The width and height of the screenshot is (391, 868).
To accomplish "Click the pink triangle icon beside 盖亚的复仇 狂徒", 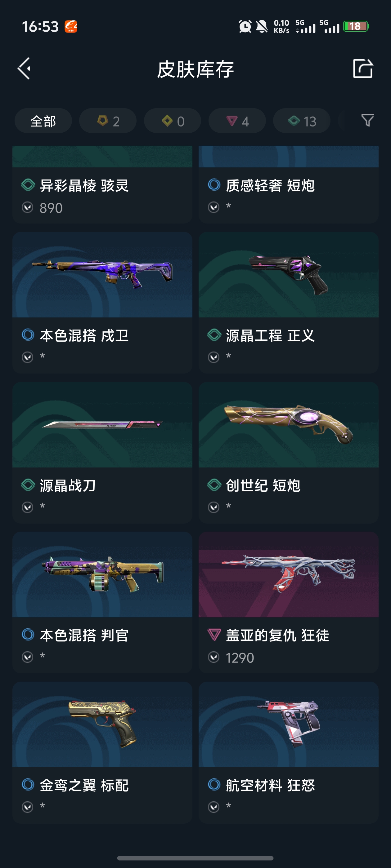I will tap(214, 635).
